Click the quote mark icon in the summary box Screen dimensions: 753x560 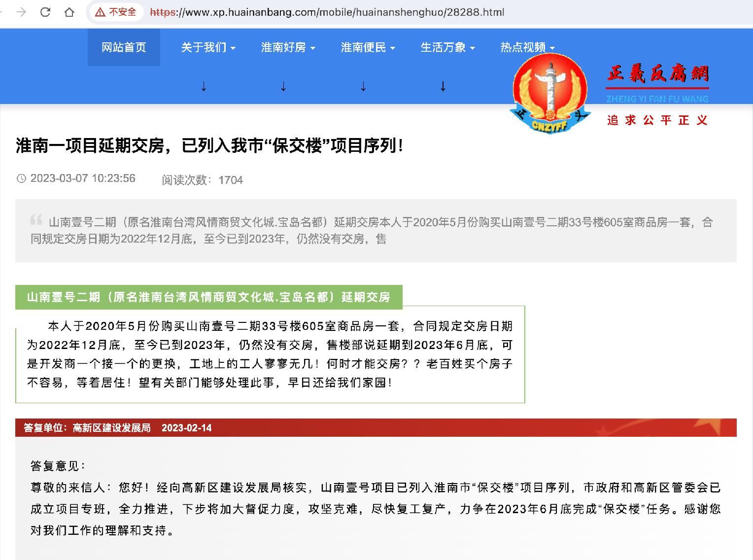point(36,220)
